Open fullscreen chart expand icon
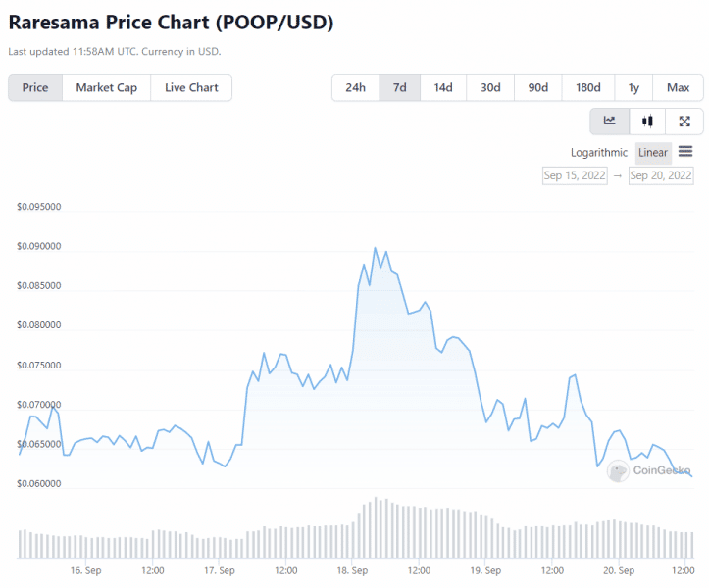 pyautogui.click(x=684, y=122)
